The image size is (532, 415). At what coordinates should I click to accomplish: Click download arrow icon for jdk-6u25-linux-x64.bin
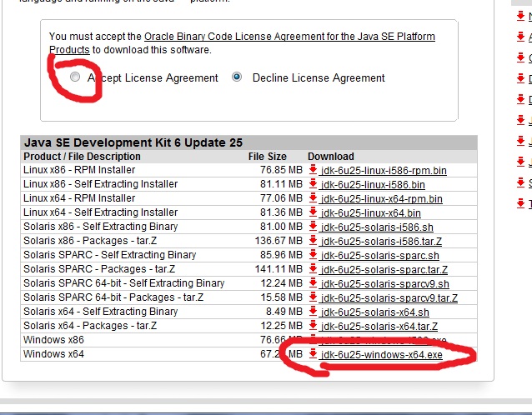[x=314, y=212]
